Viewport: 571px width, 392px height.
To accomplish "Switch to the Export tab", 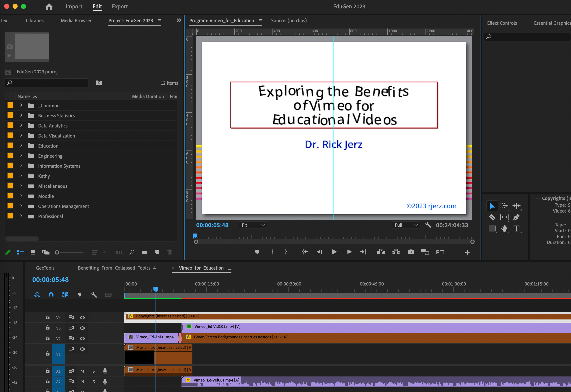I will [x=120, y=6].
